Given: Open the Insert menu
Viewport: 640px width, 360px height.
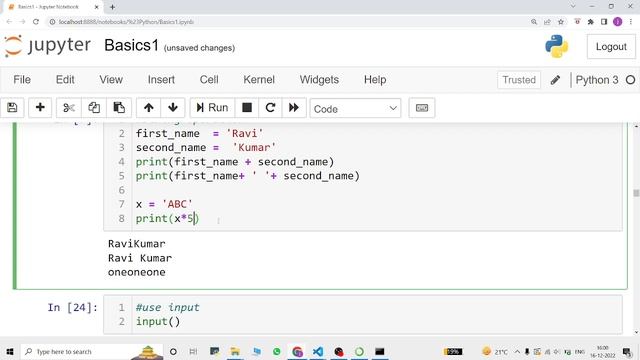Looking at the screenshot, I should 161,80.
